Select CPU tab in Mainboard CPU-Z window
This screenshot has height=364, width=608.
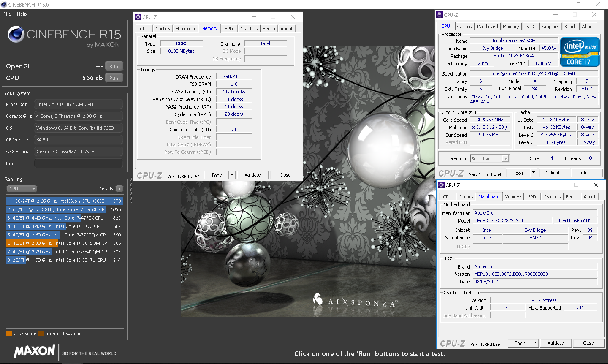click(447, 197)
